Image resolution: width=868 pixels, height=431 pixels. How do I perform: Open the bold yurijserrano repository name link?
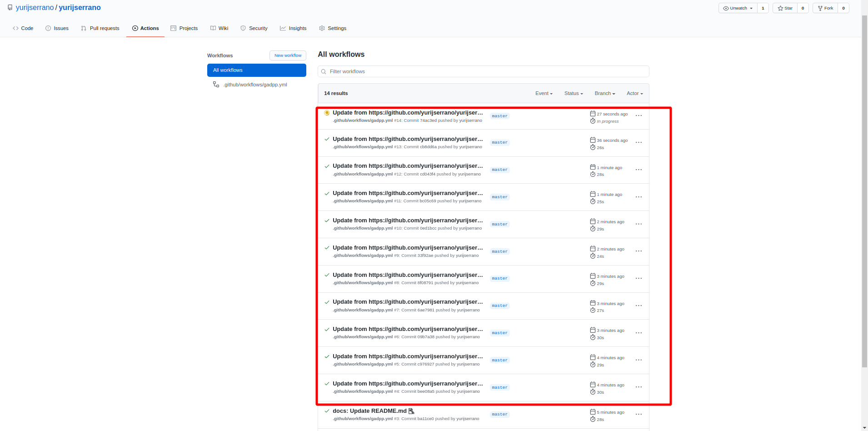click(80, 8)
